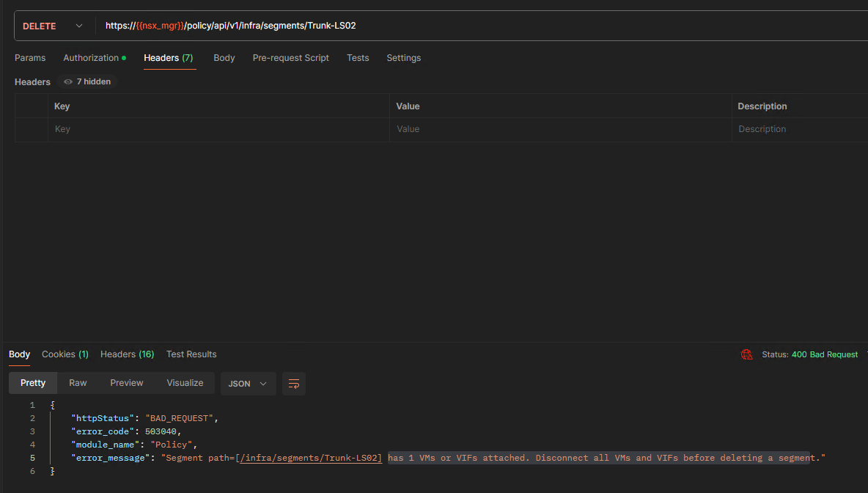
Task: Switch to the Params tab
Action: click(30, 58)
